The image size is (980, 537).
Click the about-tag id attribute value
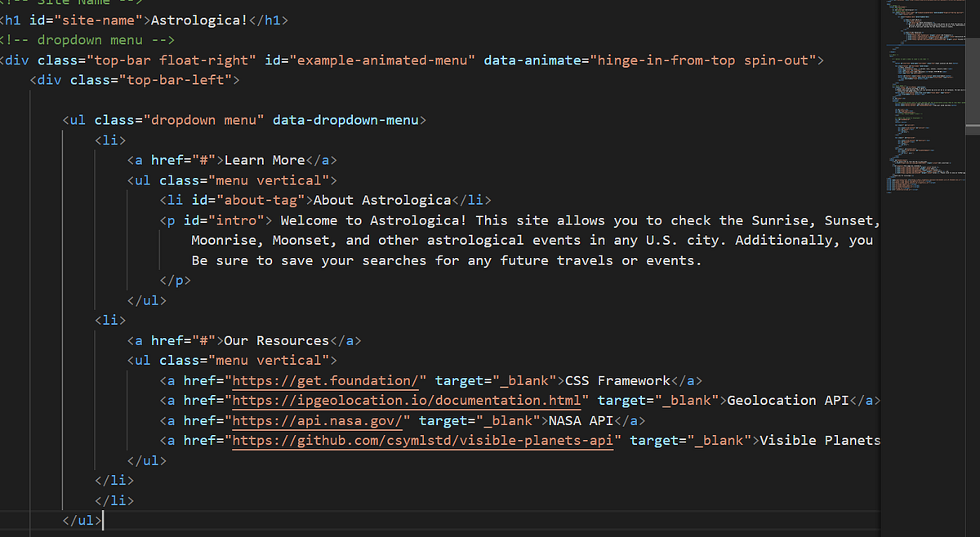pyautogui.click(x=260, y=199)
